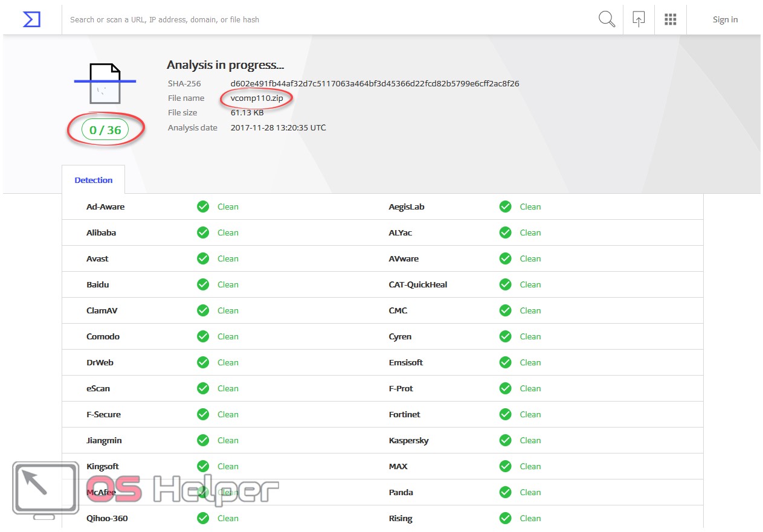Click the Clean result for DrWeb
763x532 pixels.
(x=228, y=362)
